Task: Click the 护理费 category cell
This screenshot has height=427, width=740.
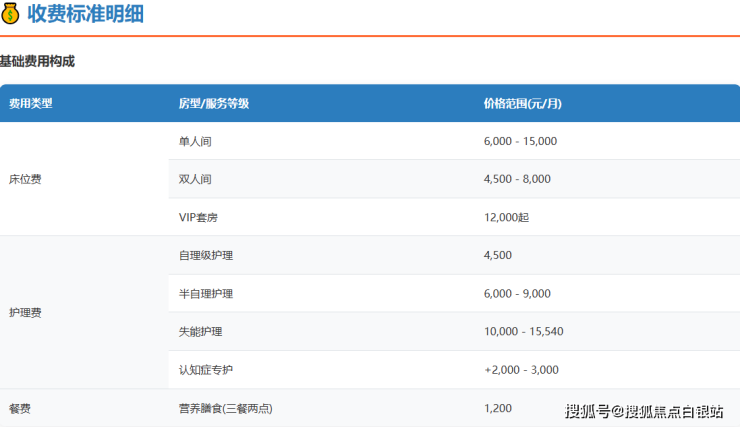Action: tap(25, 313)
